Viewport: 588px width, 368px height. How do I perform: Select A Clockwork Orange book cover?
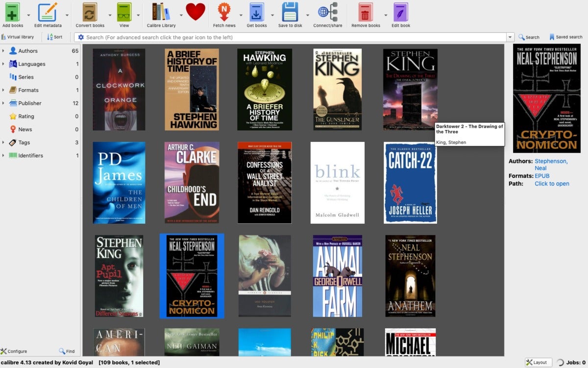click(x=119, y=90)
